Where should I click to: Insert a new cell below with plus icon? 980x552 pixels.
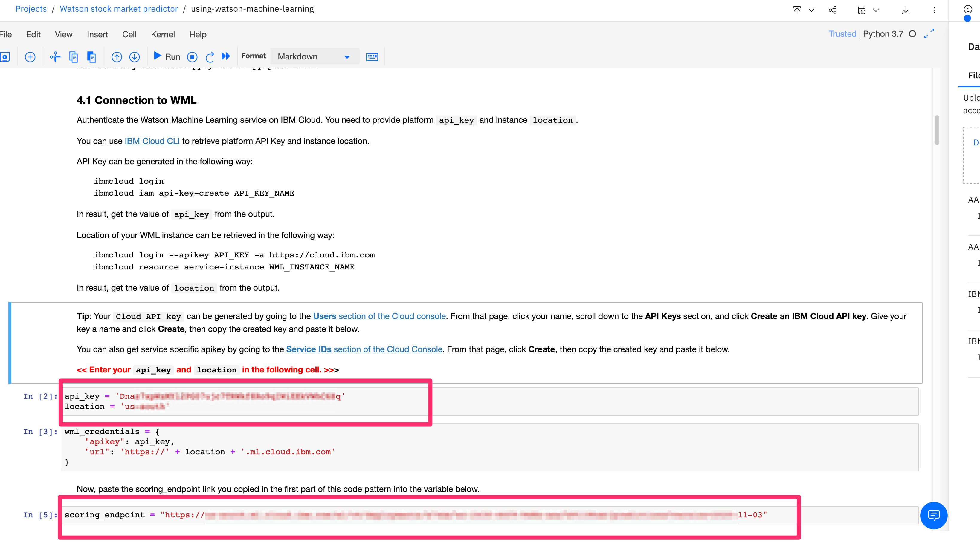[x=30, y=57]
